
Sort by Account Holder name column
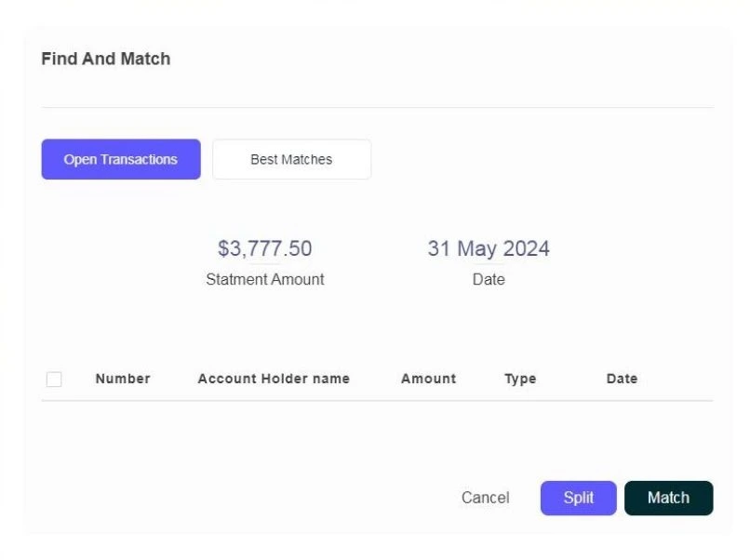click(x=274, y=379)
